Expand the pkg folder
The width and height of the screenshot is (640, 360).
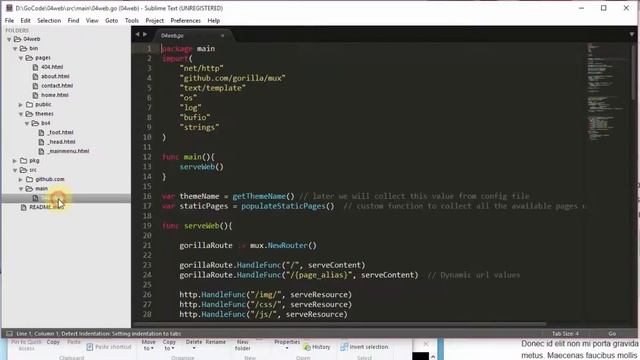(x=15, y=161)
